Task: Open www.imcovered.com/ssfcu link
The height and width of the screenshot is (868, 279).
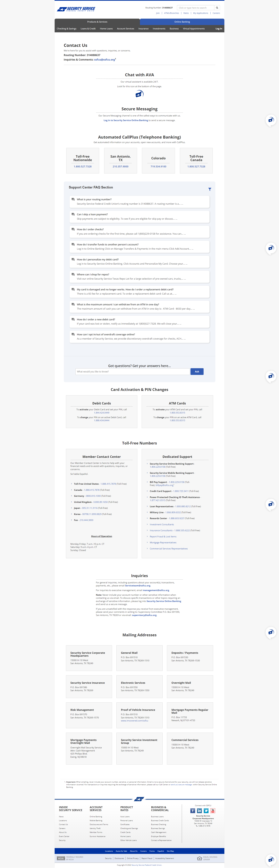Action: click(135, 721)
